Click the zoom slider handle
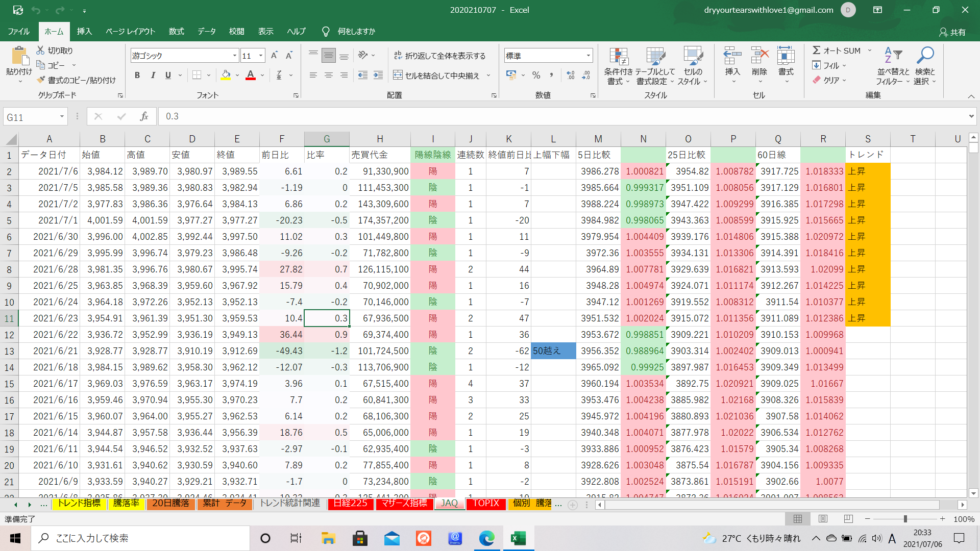Screen dimensions: 980x551 coord(905,519)
